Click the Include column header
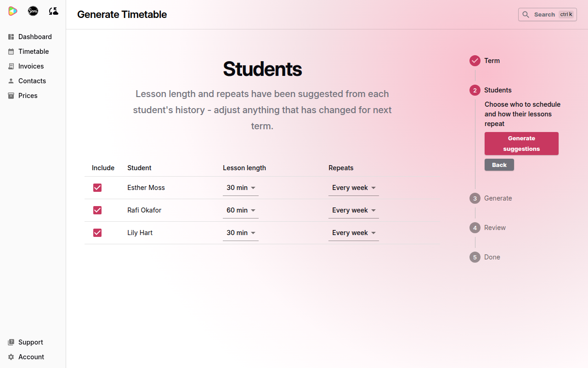 point(103,168)
